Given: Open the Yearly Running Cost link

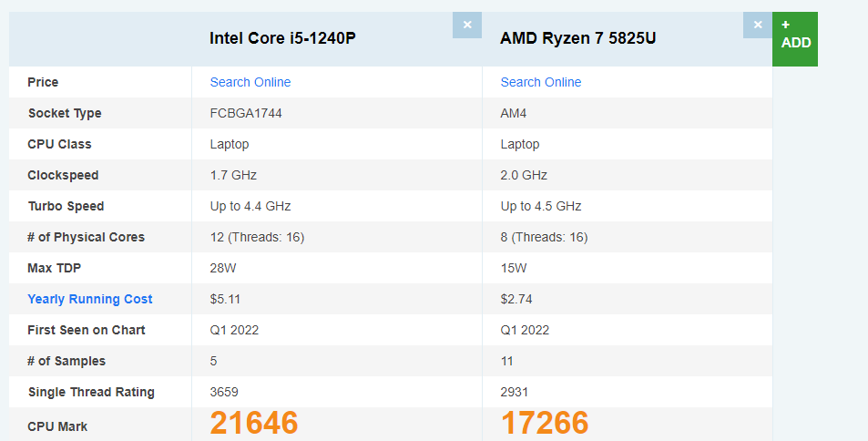Looking at the screenshot, I should coord(89,299).
